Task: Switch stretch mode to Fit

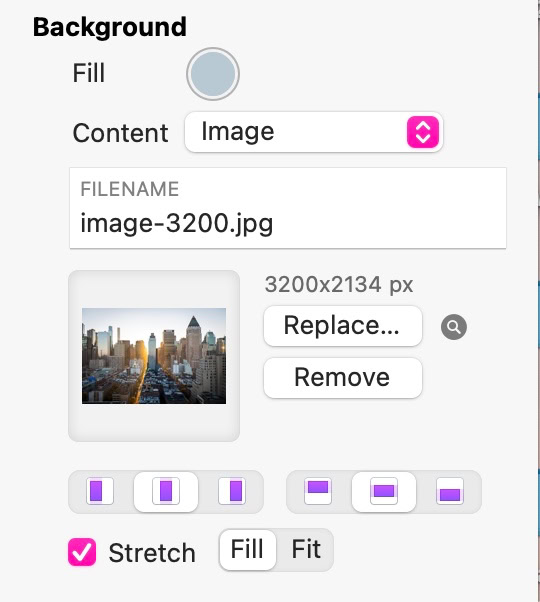Action: click(306, 549)
